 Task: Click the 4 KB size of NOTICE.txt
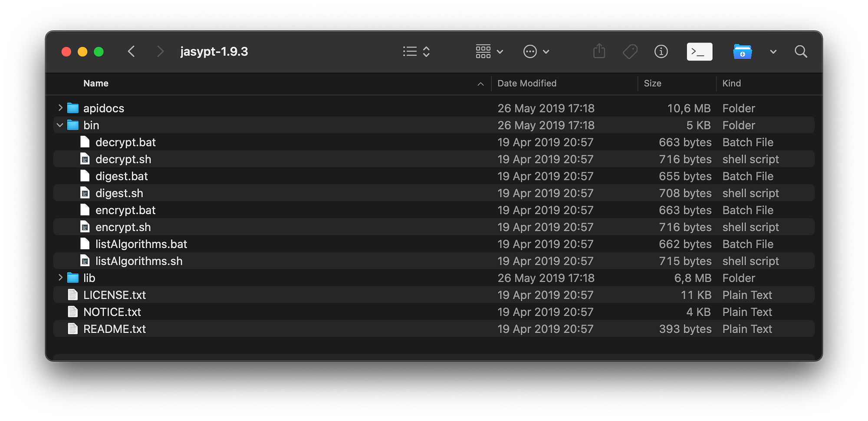tap(699, 312)
